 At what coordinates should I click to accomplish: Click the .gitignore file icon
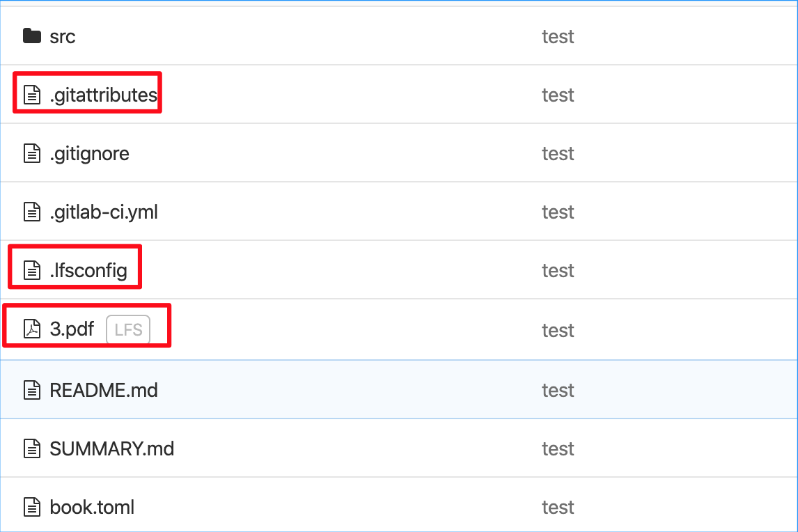pos(32,153)
